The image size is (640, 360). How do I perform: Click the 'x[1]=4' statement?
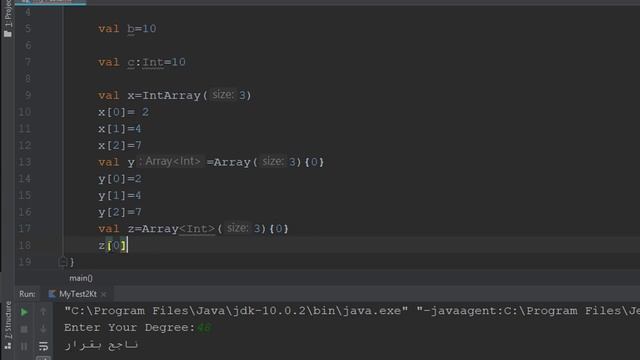pos(120,129)
